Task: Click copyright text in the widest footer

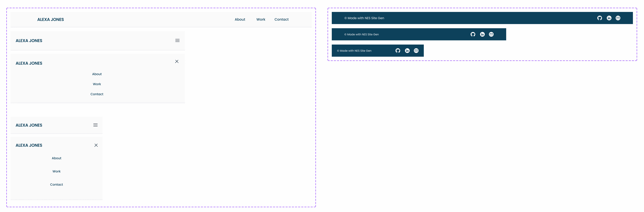Action: [x=364, y=18]
